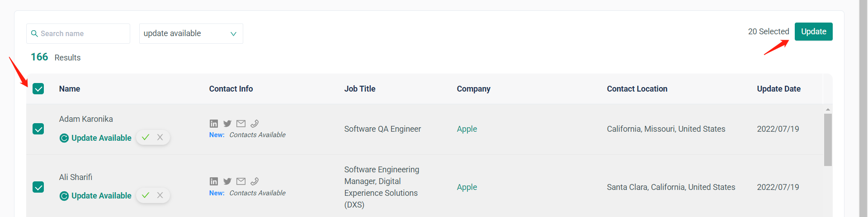Click email icon for Adam Karonika

point(241,124)
